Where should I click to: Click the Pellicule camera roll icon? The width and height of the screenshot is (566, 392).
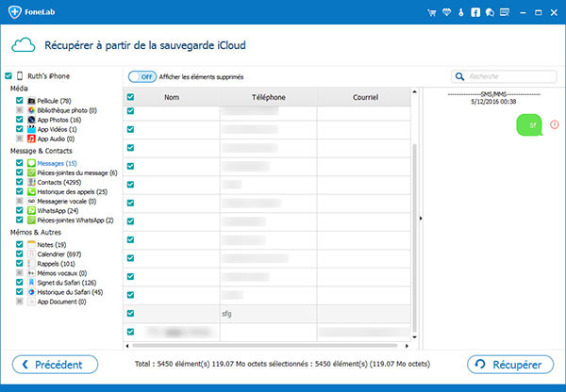tap(31, 101)
